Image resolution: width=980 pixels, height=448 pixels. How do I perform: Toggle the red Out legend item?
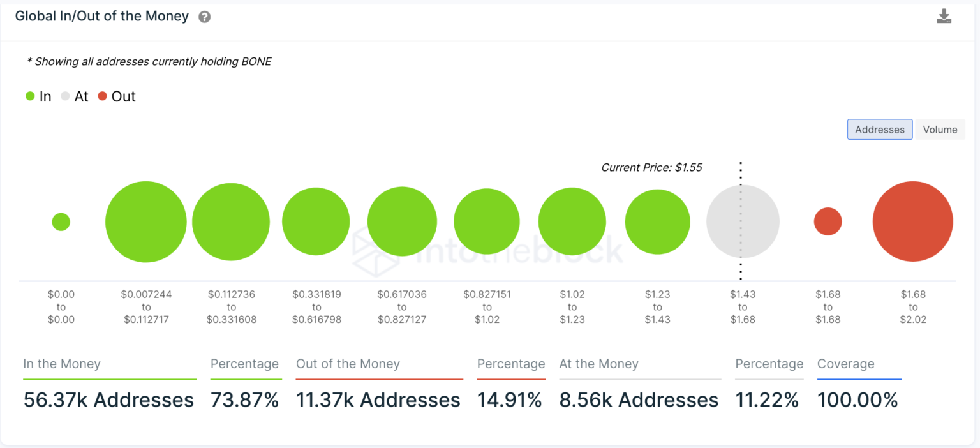[x=117, y=96]
